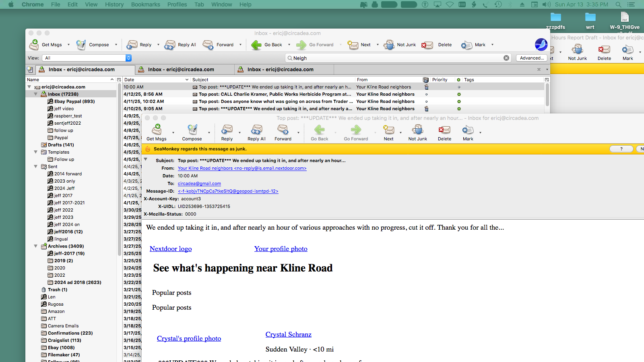
Task: Collapse the Sent folder tree
Action: click(36, 167)
